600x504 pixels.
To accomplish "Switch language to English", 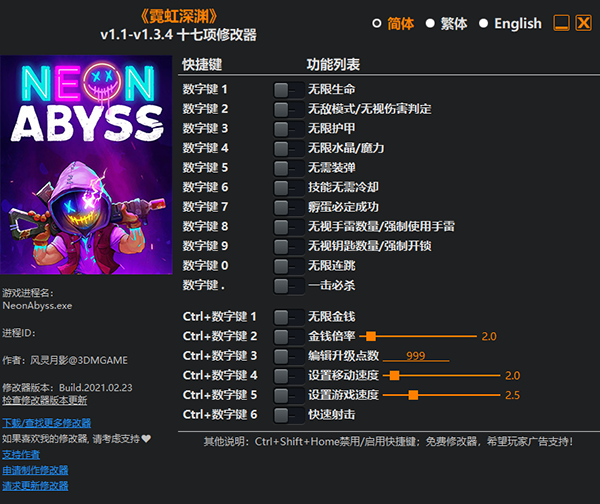I will (483, 23).
